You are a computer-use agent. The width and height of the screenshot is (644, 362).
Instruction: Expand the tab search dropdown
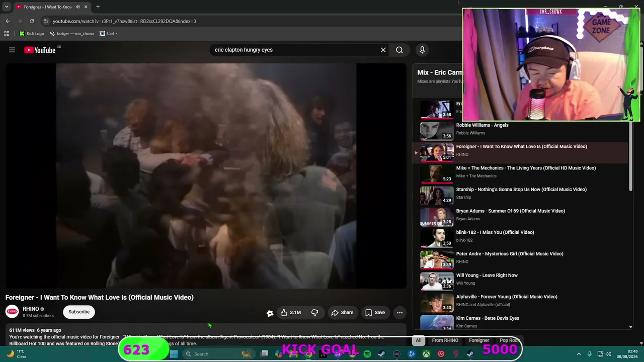(x=7, y=7)
